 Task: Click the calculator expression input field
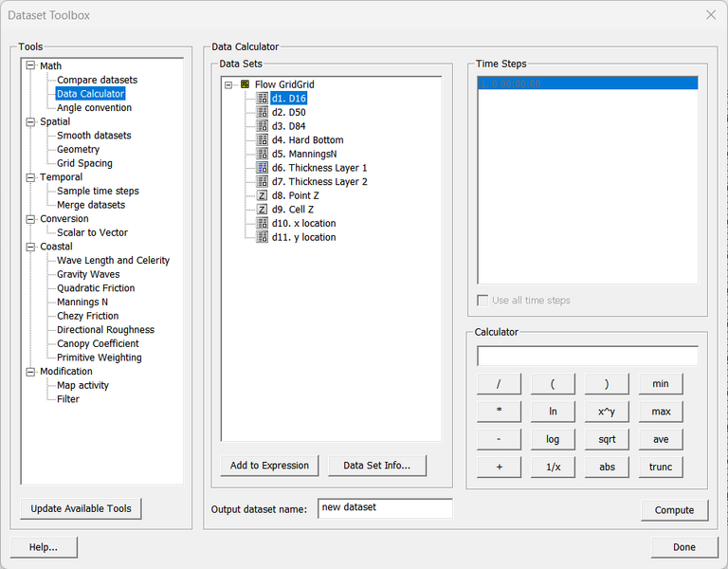coord(588,356)
